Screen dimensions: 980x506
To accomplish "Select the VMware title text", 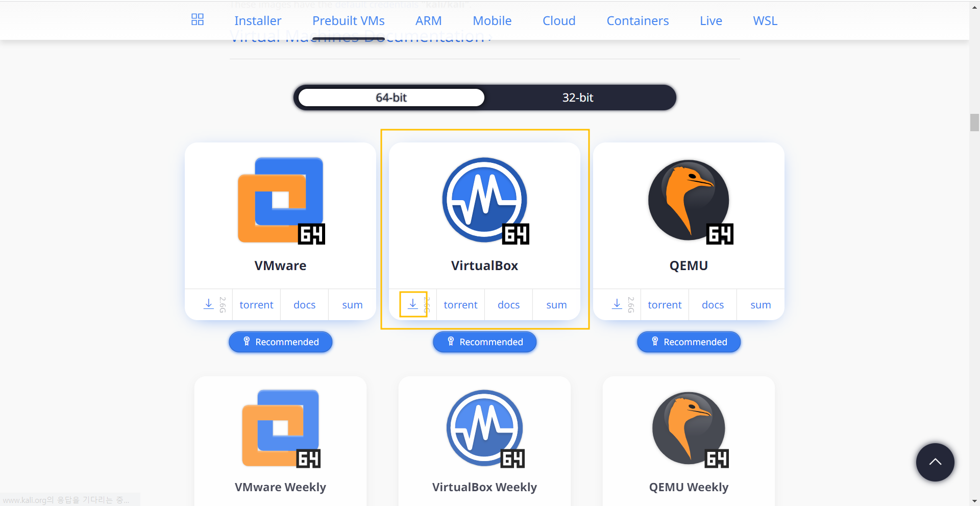I will point(280,266).
